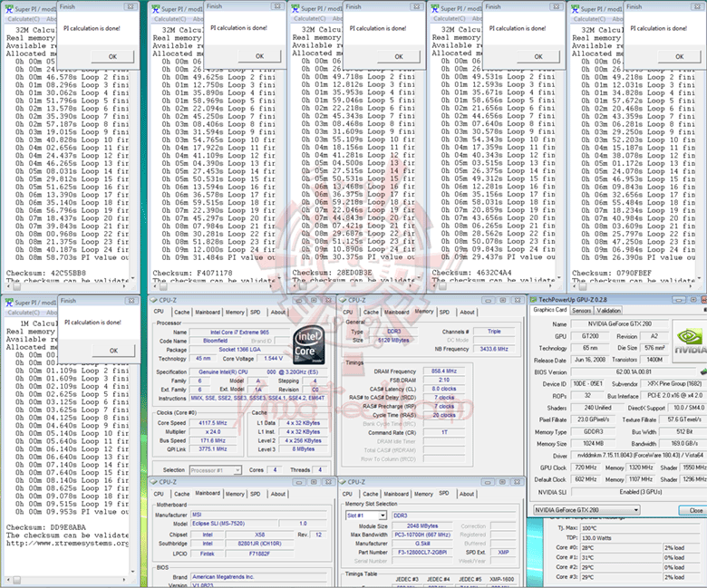The width and height of the screenshot is (707, 588).
Task: Open the Validation tab in GPU-Z
Action: point(608,311)
